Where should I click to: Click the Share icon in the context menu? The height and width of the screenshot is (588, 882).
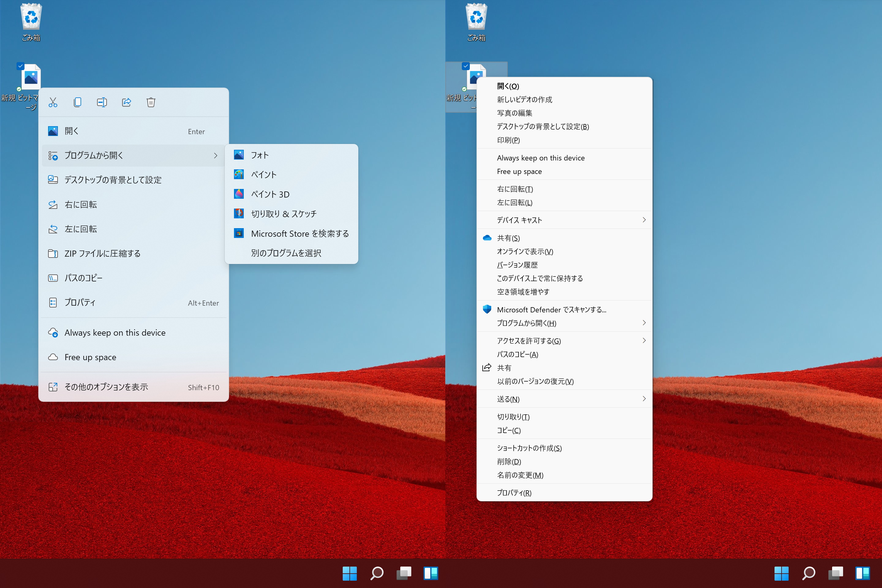(x=126, y=102)
